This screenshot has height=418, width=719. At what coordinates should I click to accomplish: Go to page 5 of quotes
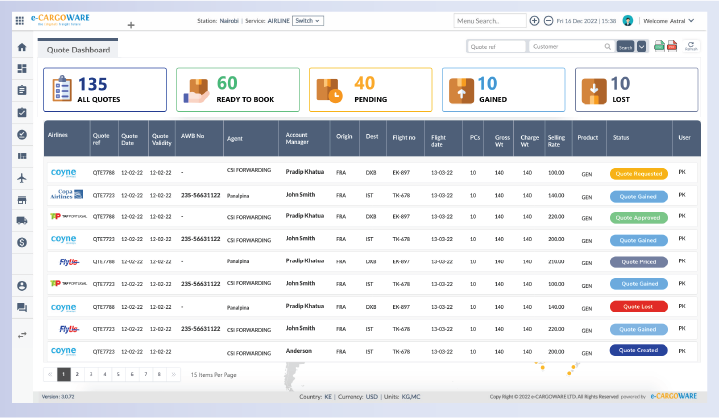point(118,374)
